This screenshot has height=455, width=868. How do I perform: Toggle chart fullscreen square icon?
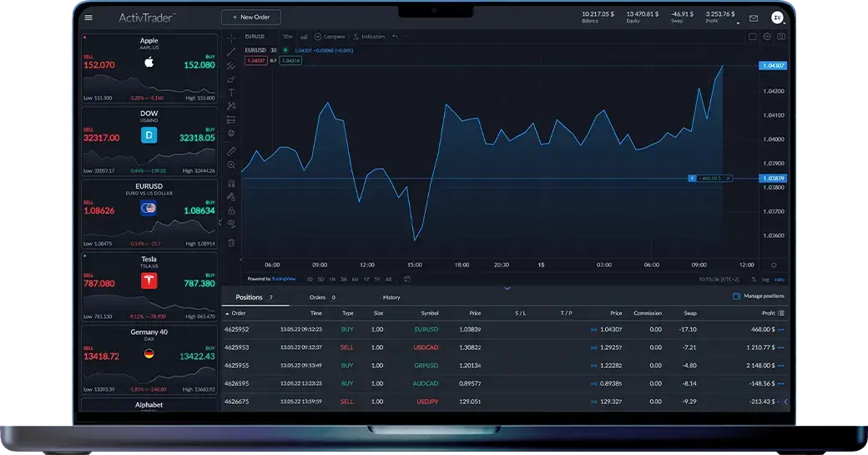pos(752,37)
